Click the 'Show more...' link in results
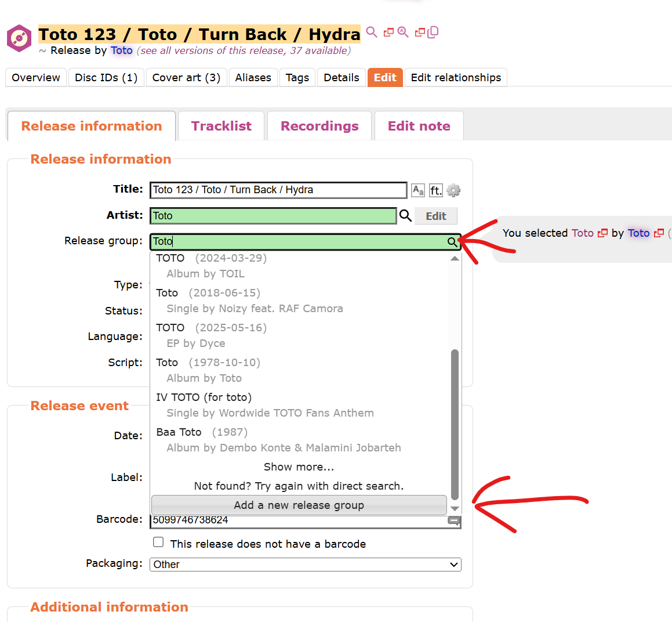This screenshot has width=672, height=622. [x=299, y=466]
